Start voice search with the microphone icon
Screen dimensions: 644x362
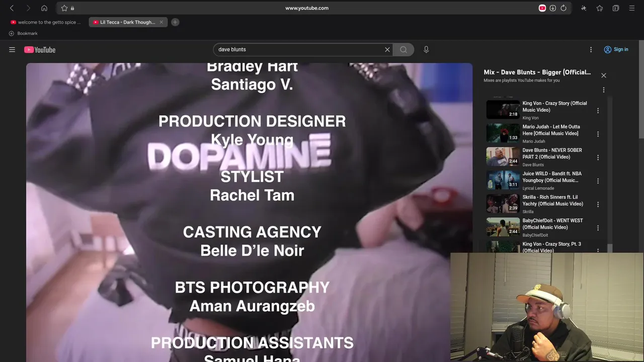pos(426,50)
